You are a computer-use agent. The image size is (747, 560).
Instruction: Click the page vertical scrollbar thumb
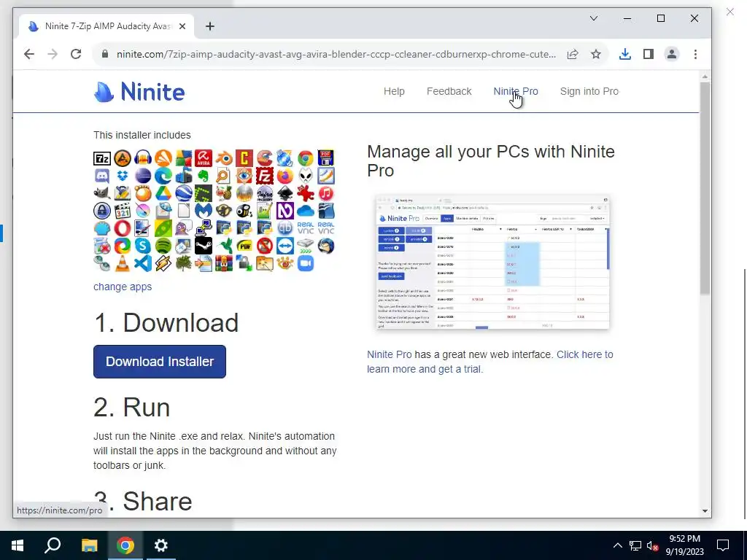click(705, 188)
